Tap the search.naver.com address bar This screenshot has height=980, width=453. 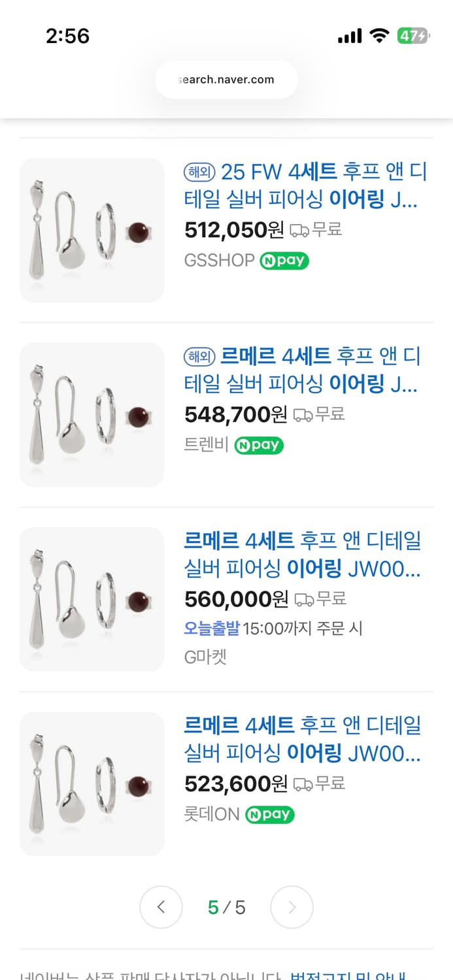click(x=226, y=79)
